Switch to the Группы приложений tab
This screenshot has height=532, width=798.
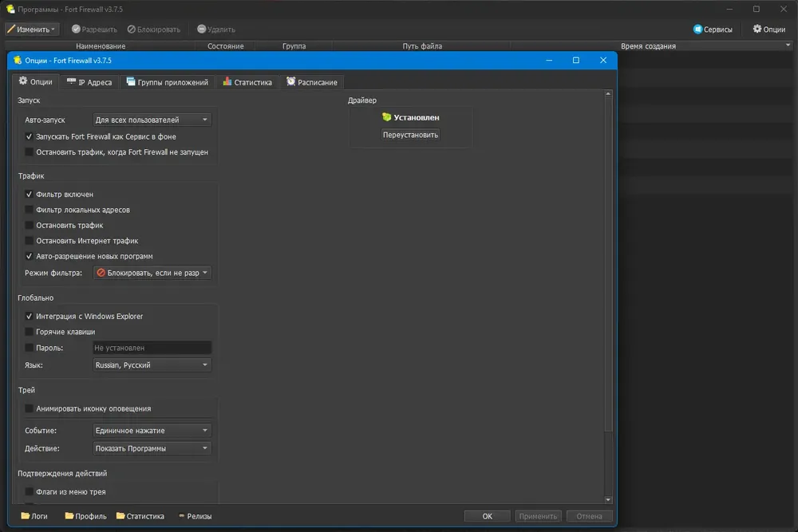168,82
